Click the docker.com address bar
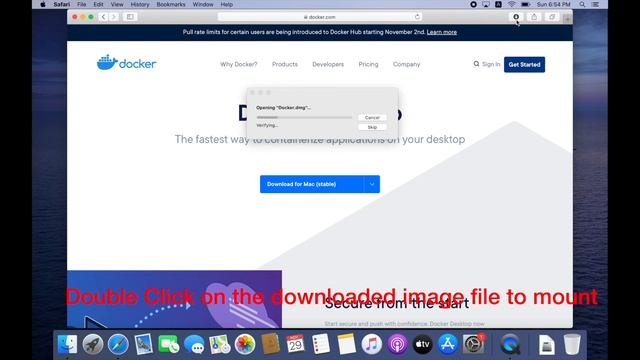Viewport: 640px width, 360px height. click(x=320, y=17)
